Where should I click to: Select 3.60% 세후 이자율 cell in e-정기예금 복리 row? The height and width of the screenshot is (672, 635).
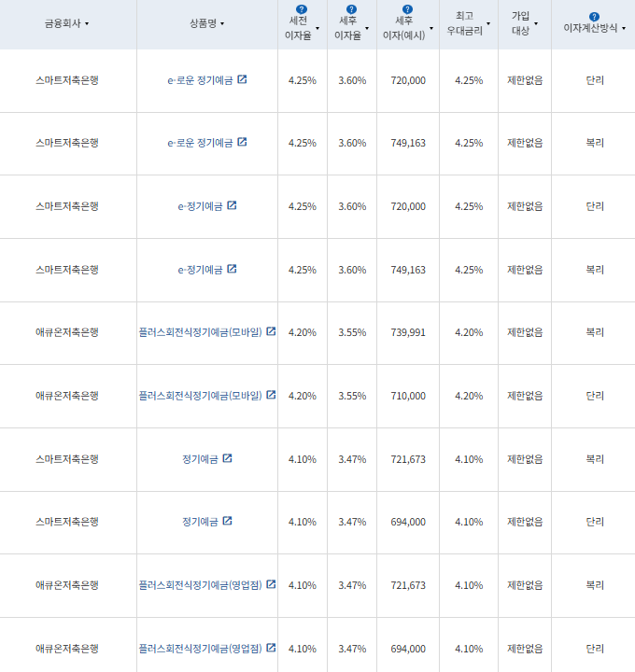click(352, 270)
